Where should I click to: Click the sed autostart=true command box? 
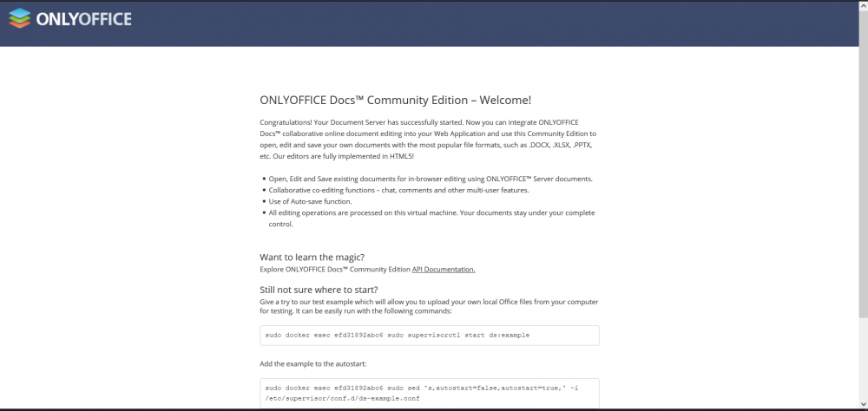point(430,393)
